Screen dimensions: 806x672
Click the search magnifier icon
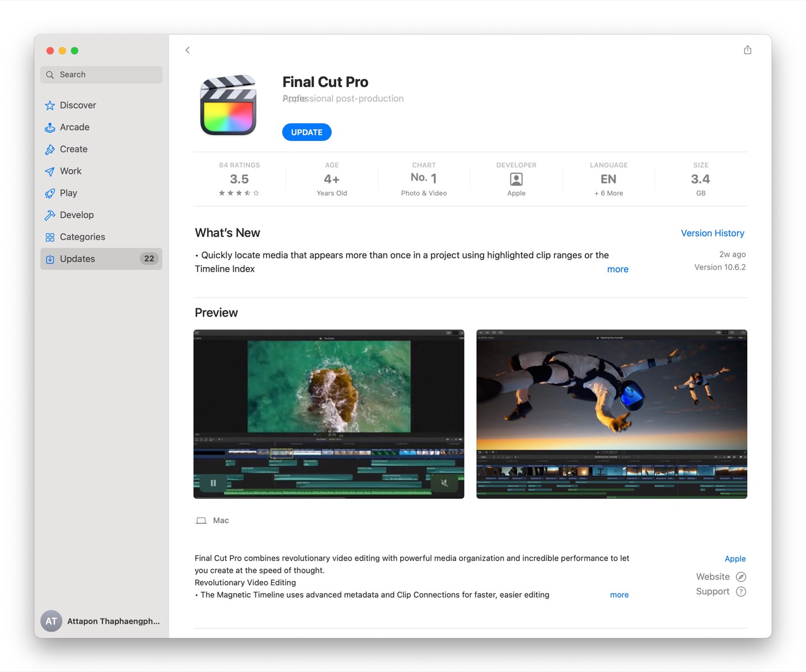[x=50, y=75]
